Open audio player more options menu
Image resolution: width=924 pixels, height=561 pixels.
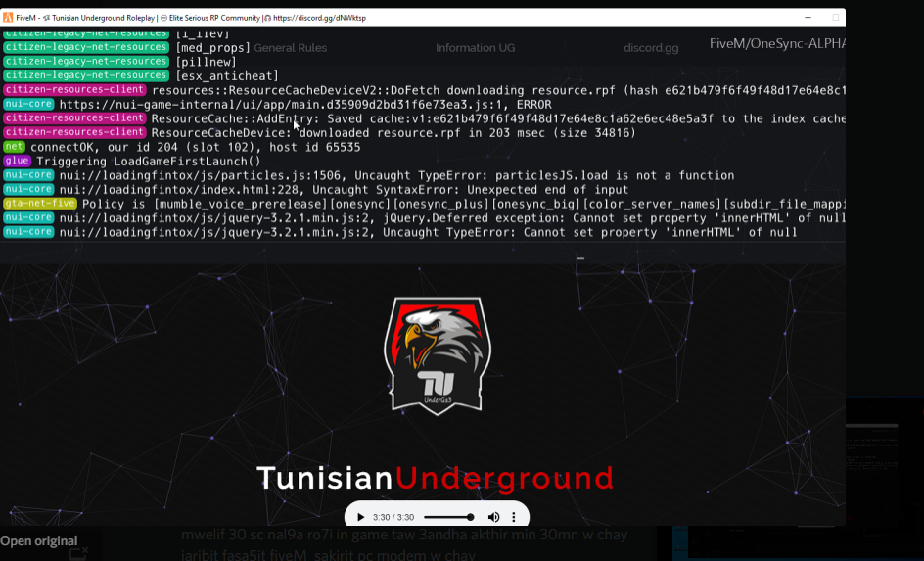pos(514,517)
